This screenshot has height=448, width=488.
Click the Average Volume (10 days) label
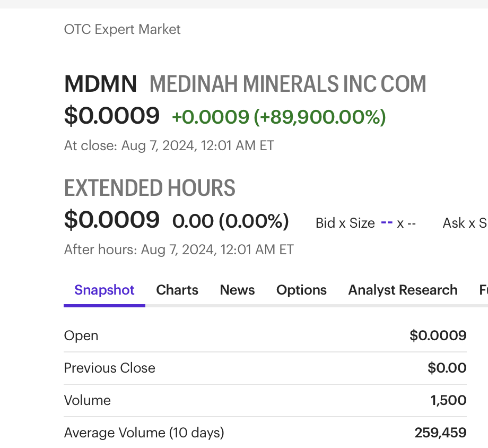pyautogui.click(x=144, y=433)
